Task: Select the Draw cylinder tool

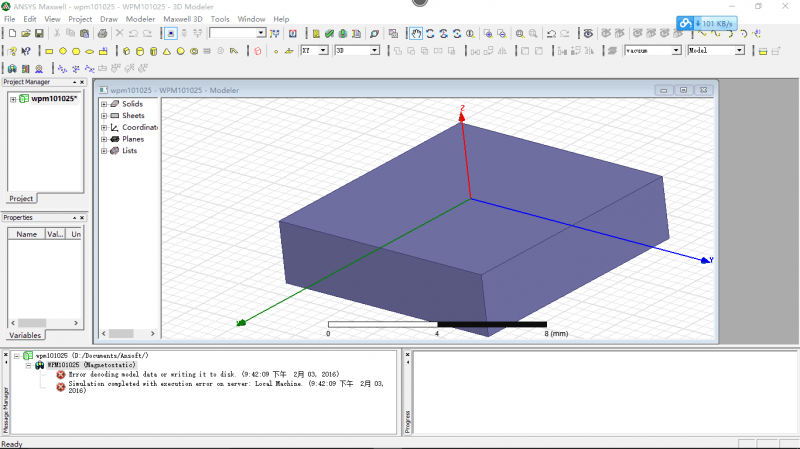Action: [139, 50]
